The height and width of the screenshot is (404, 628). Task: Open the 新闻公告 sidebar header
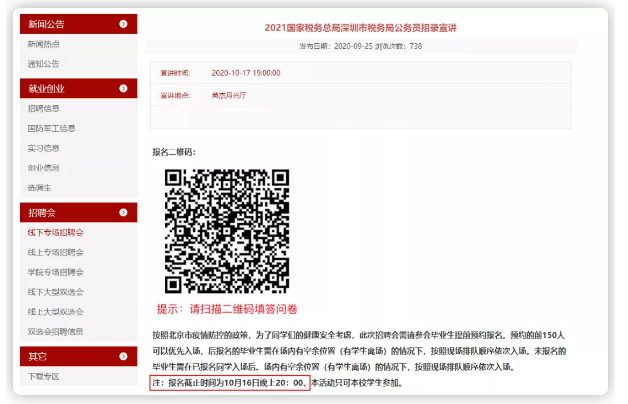(78, 24)
